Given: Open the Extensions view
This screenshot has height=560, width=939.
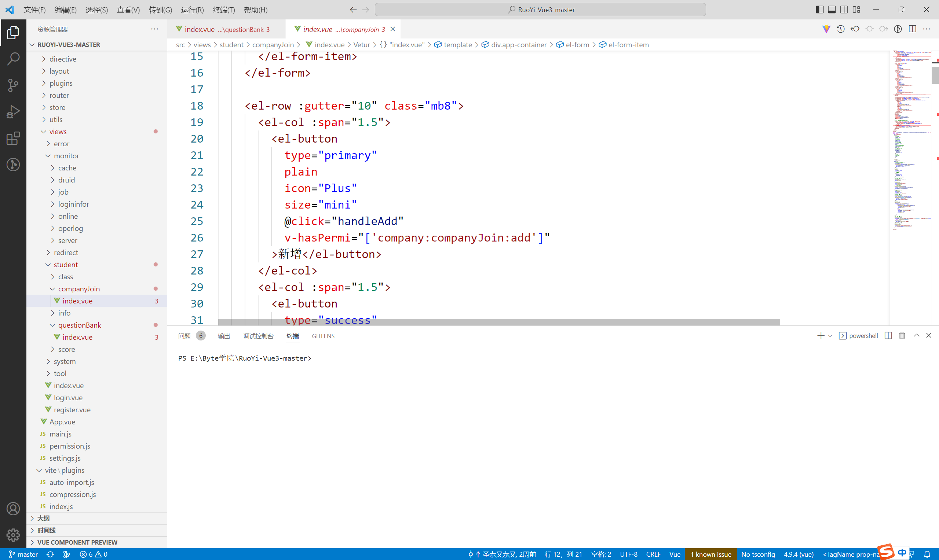Looking at the screenshot, I should pos(13,138).
